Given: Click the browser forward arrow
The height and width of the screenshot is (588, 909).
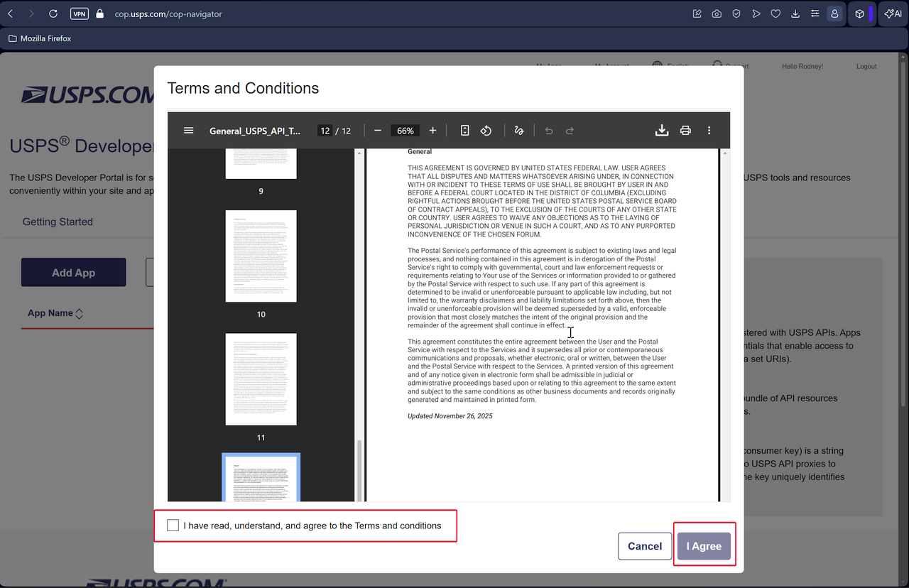Looking at the screenshot, I should pos(31,13).
